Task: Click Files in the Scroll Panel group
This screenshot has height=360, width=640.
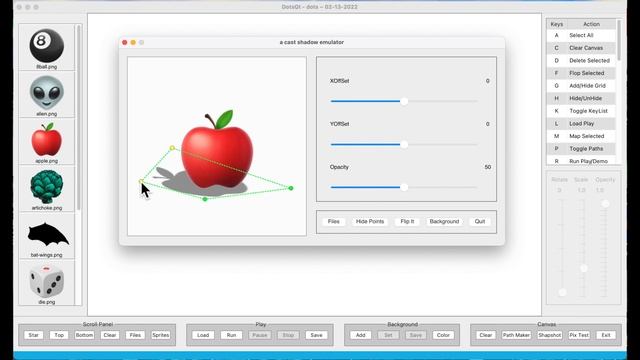Action: pyautogui.click(x=135, y=335)
